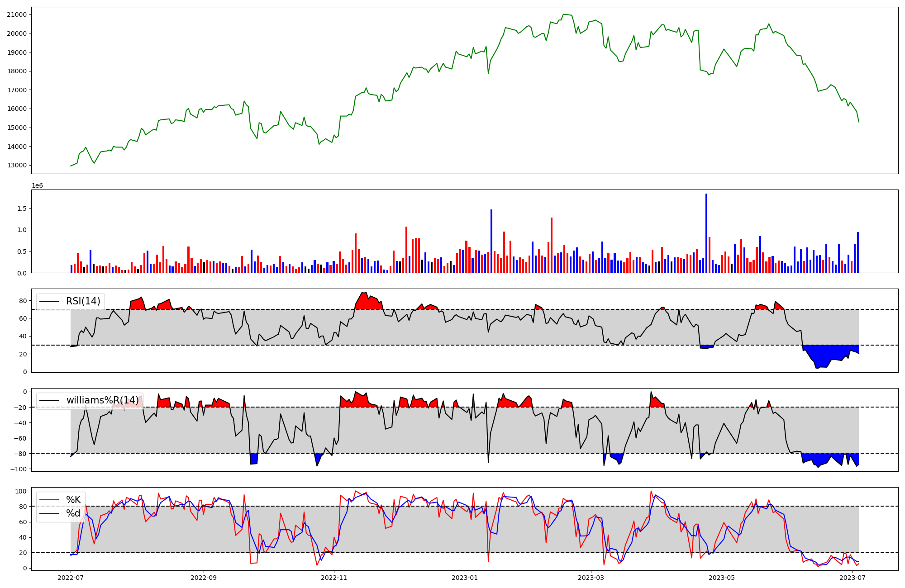Click the blue %d legend line swatch
Viewport: 905px width, 588px height.
49,513
